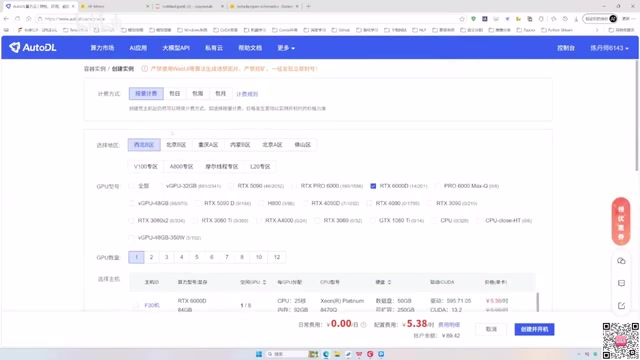The image size is (640, 360).
Task: Check the RTX PRO 6000 checkbox
Action: tap(294, 186)
